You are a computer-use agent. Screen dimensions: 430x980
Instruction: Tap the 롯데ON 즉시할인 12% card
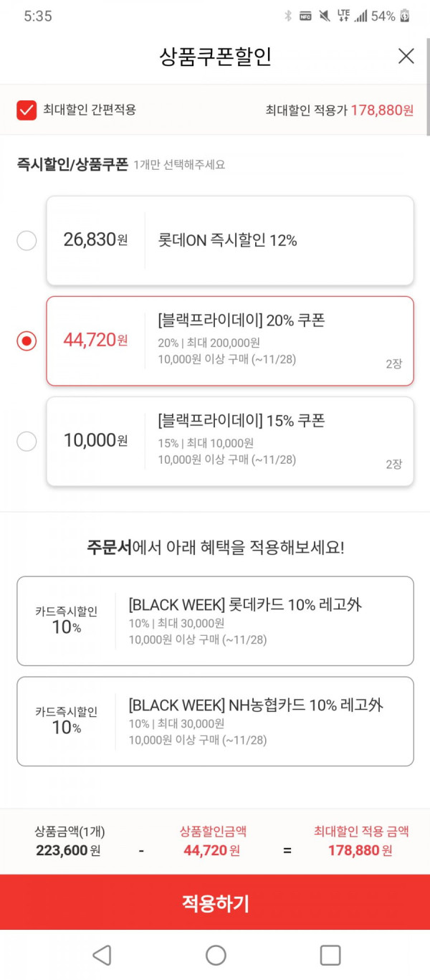(x=230, y=240)
